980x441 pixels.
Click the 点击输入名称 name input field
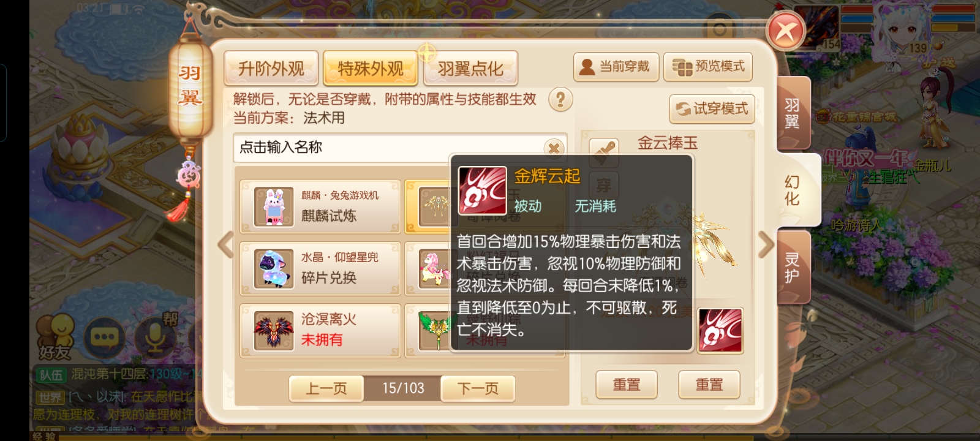pyautogui.click(x=389, y=148)
